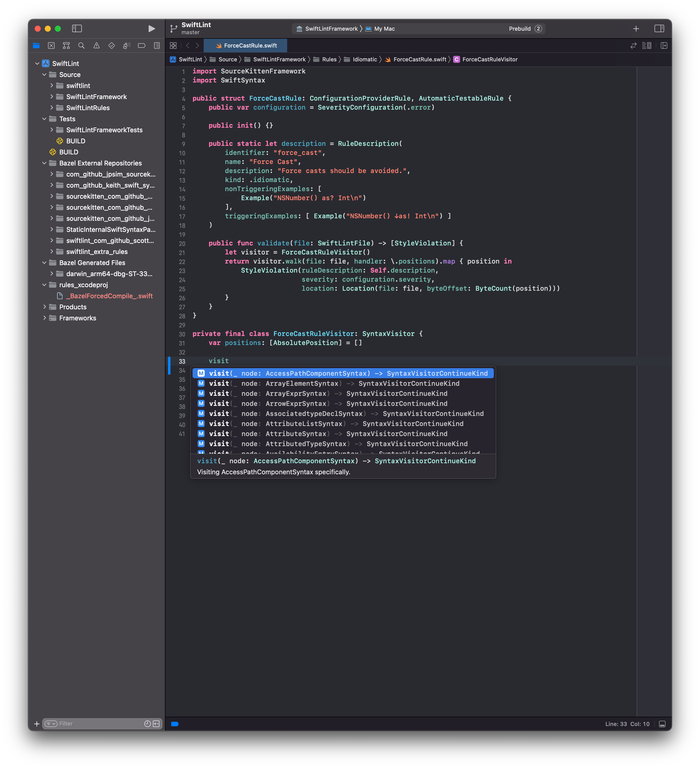The height and width of the screenshot is (768, 700).
Task: Go back with the editor back arrow
Action: 188,46
